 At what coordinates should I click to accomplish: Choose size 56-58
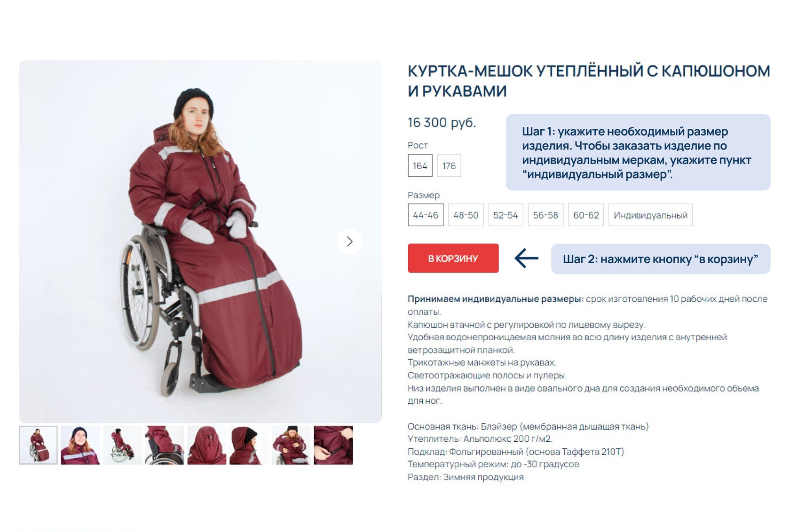[545, 215]
